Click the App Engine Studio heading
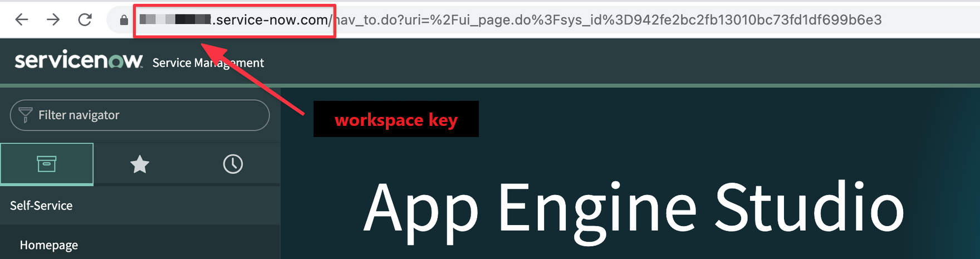The image size is (980, 259). tap(634, 211)
